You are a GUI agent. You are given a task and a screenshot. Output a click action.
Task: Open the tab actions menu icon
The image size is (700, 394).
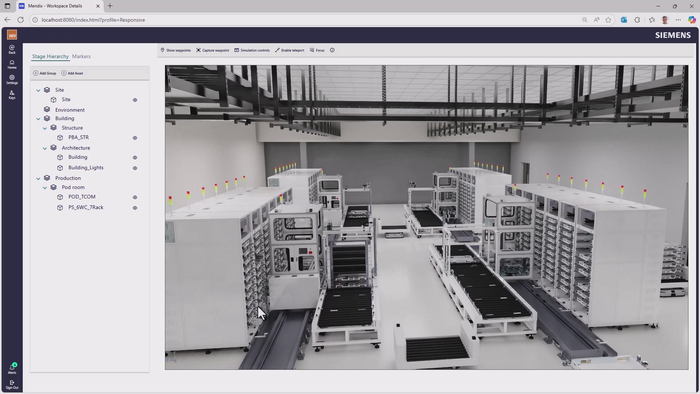(7, 6)
